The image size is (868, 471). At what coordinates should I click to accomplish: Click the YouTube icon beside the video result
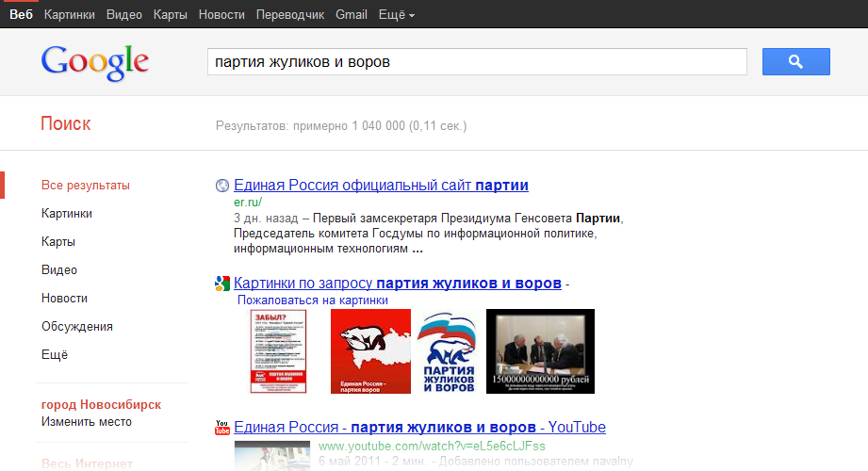[222, 428]
